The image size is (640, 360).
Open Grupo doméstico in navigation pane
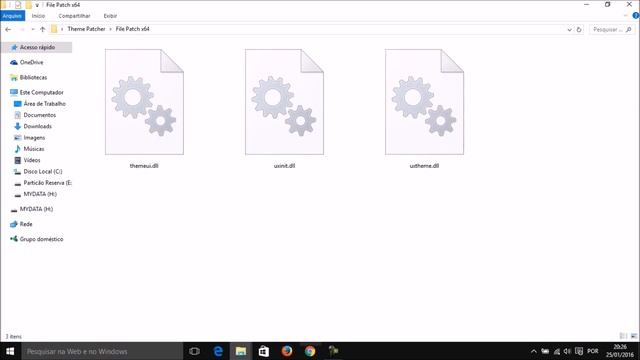pos(41,239)
